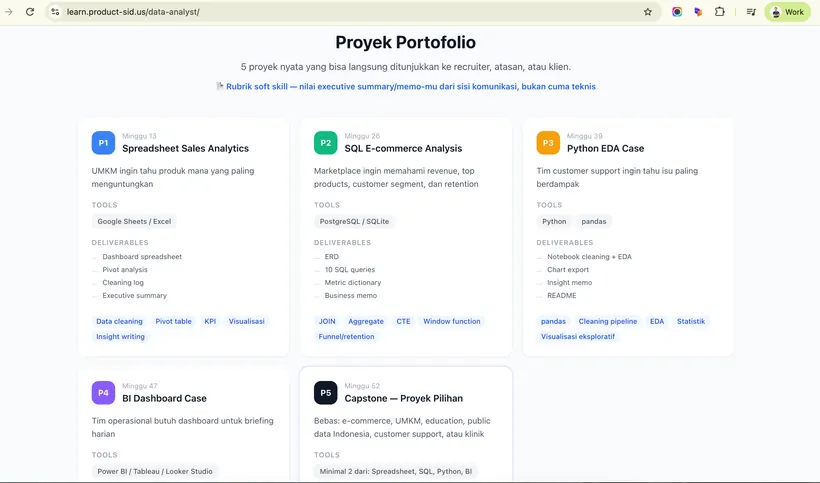Image resolution: width=820 pixels, height=483 pixels.
Task: Click the README deliverable
Action: click(562, 295)
